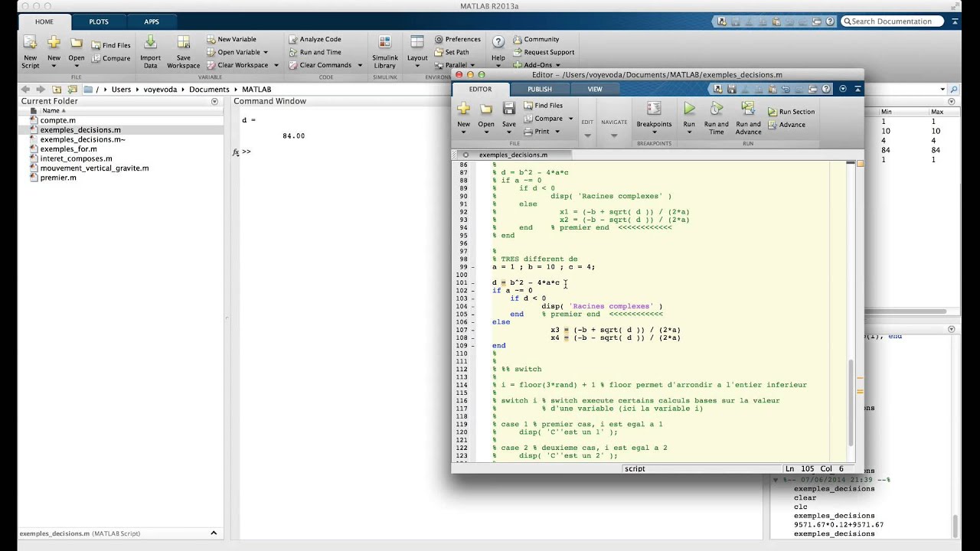Select the HOME tab
This screenshot has height=551, width=980.
point(44,21)
